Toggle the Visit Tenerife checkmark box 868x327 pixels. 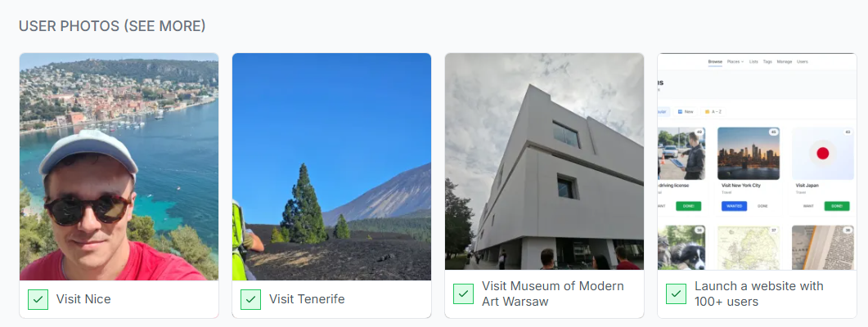250,299
